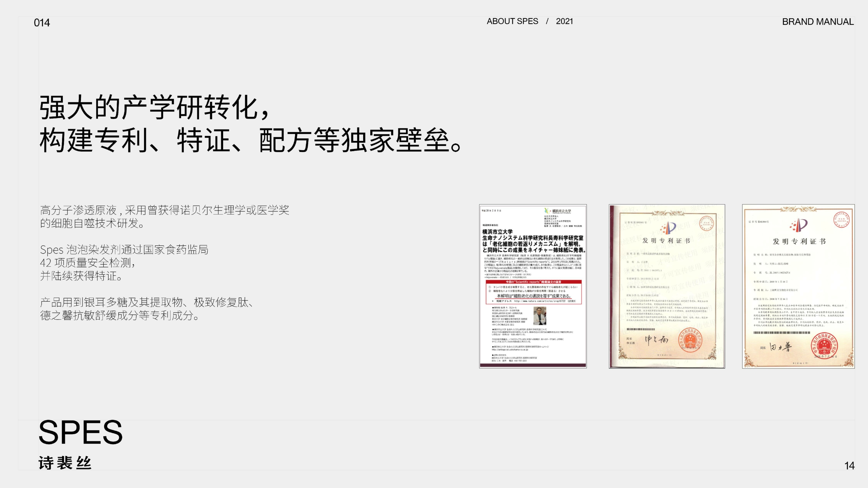
Task: Click the red Scientific reports banner in the press release
Action: coord(533,282)
